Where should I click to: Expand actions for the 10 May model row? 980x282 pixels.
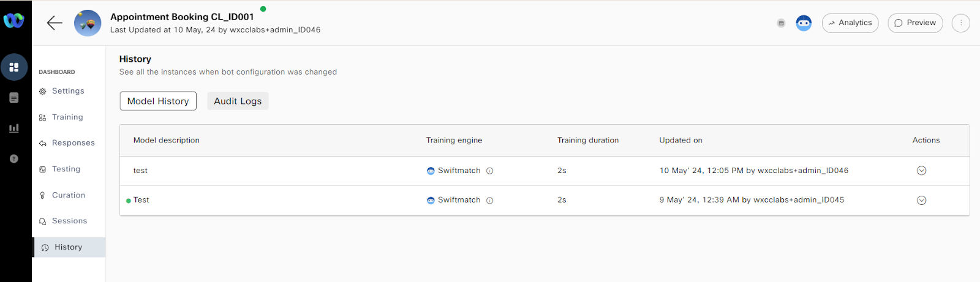click(921, 171)
